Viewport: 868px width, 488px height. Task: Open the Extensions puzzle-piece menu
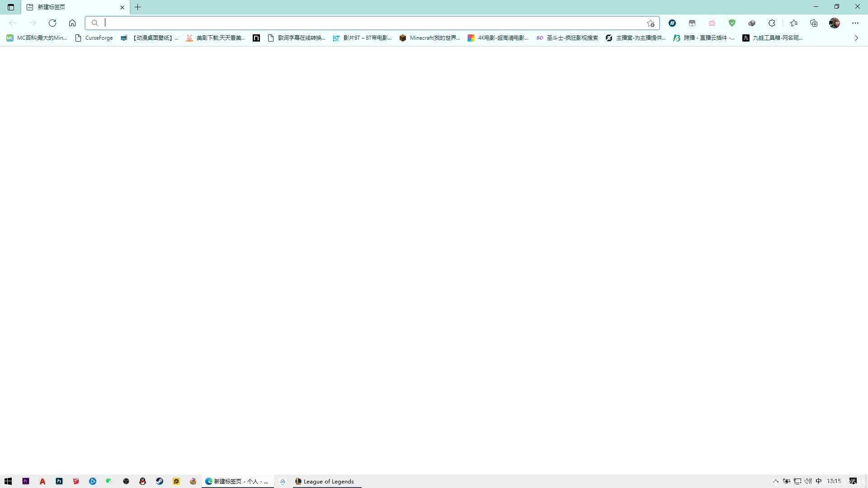pos(772,23)
